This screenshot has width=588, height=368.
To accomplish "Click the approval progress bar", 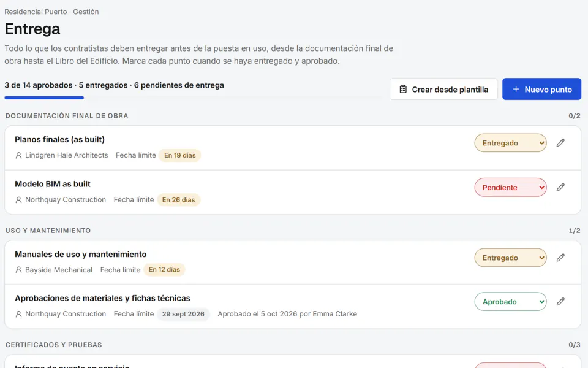I will [193, 98].
